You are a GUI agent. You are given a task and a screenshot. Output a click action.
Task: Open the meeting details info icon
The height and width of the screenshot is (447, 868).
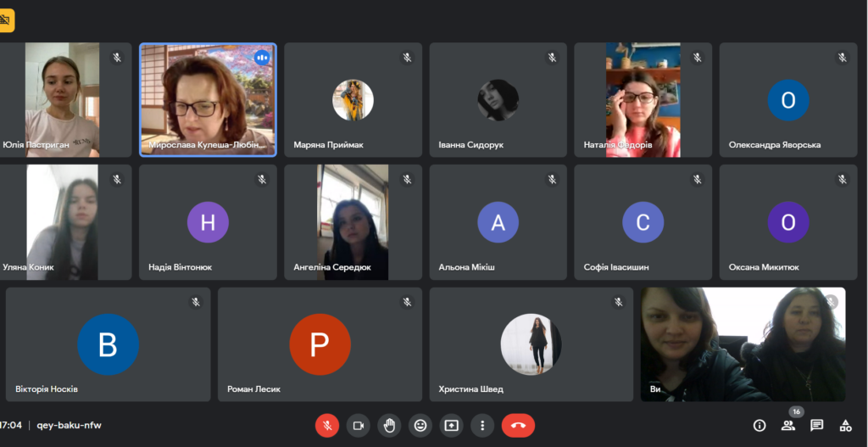point(759,426)
